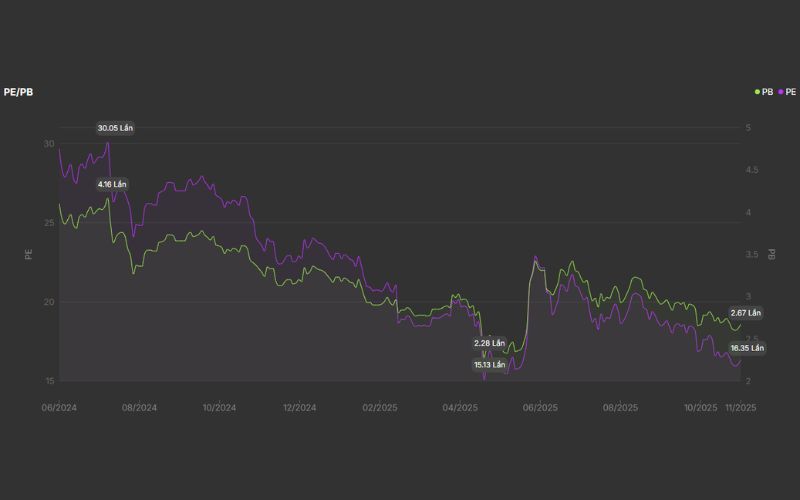Click the 10/2025 x-axis date label
Screen dimensions: 800x500
700,408
